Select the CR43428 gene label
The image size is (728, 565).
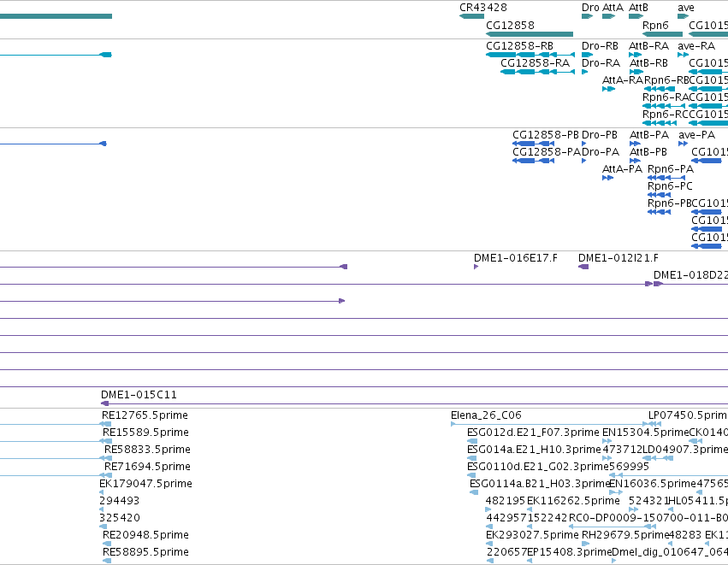pos(482,8)
